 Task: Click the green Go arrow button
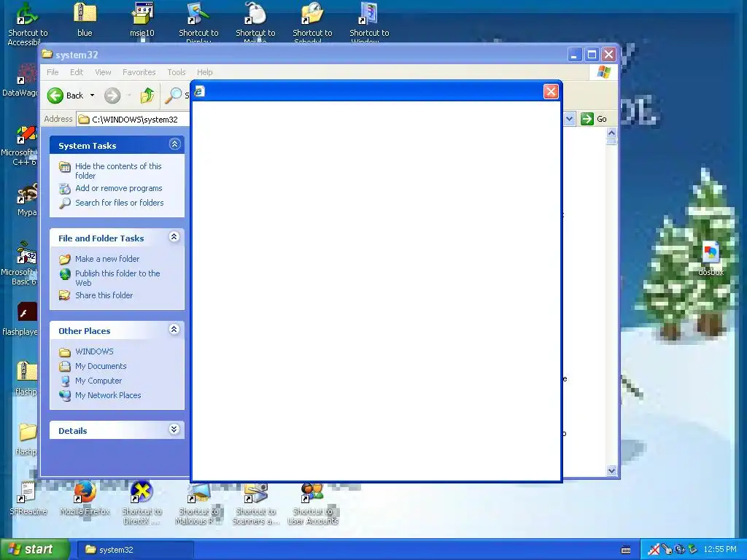click(587, 119)
